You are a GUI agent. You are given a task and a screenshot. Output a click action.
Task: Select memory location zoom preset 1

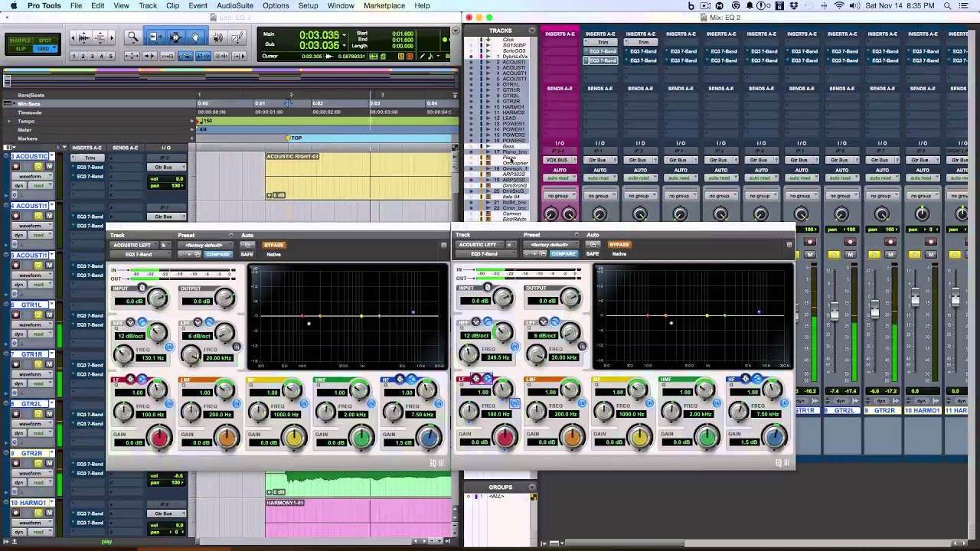pyautogui.click(x=74, y=56)
